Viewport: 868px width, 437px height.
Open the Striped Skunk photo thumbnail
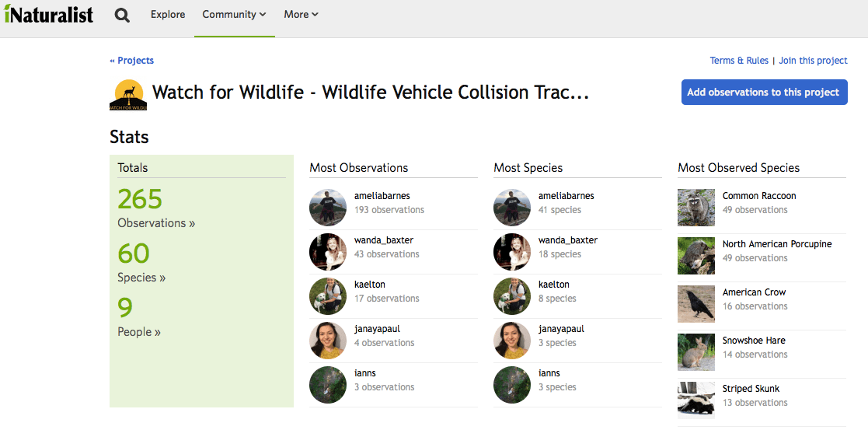tap(696, 400)
